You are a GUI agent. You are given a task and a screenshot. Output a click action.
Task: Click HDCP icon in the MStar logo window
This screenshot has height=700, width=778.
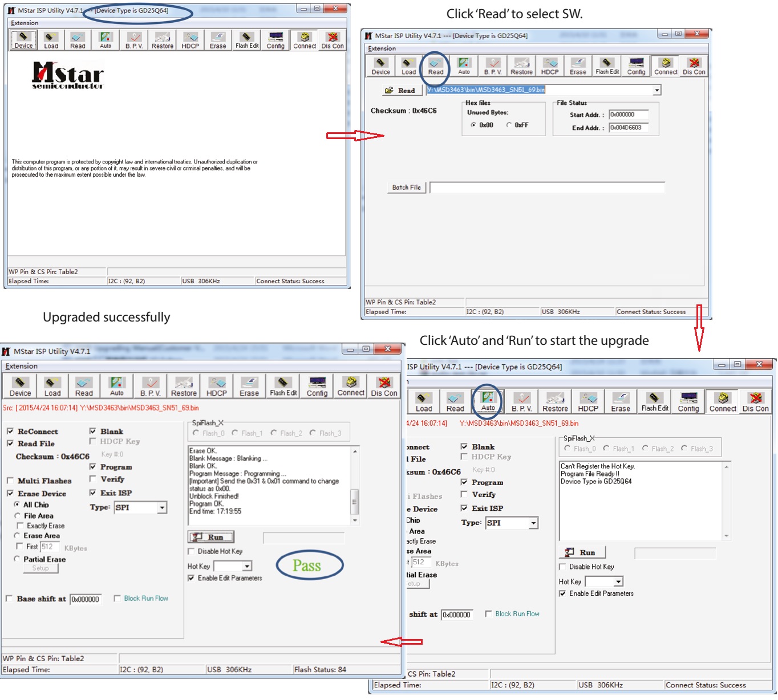click(x=190, y=40)
